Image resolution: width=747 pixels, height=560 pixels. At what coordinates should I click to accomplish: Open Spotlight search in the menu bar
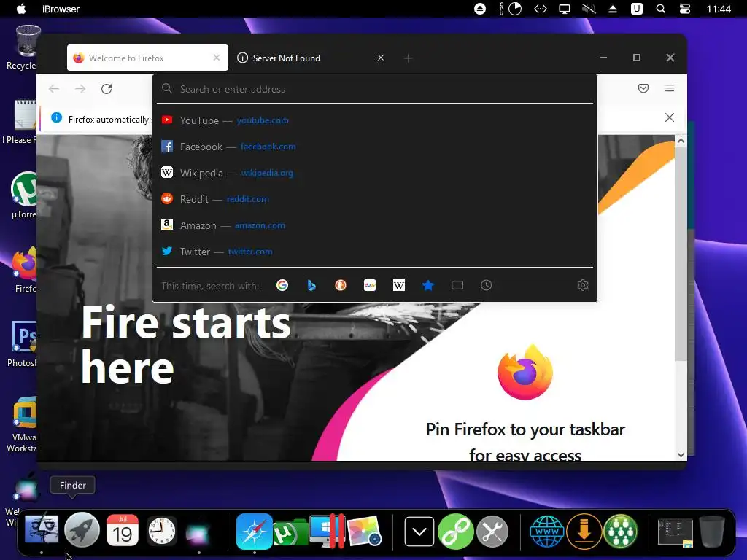point(661,9)
